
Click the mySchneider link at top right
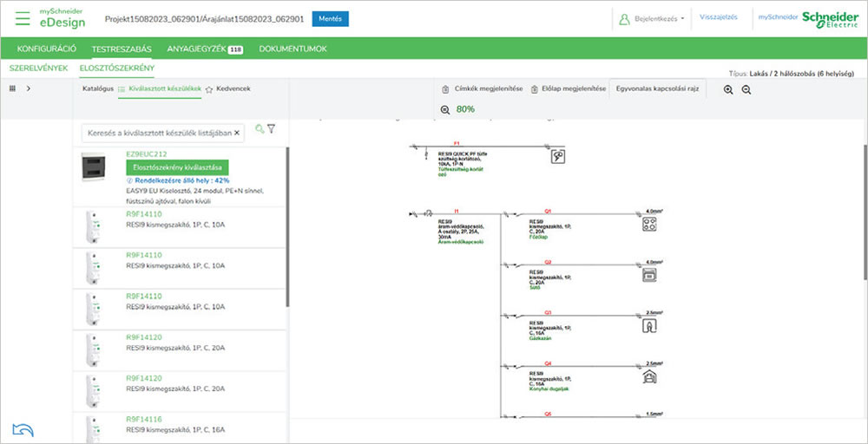(778, 17)
